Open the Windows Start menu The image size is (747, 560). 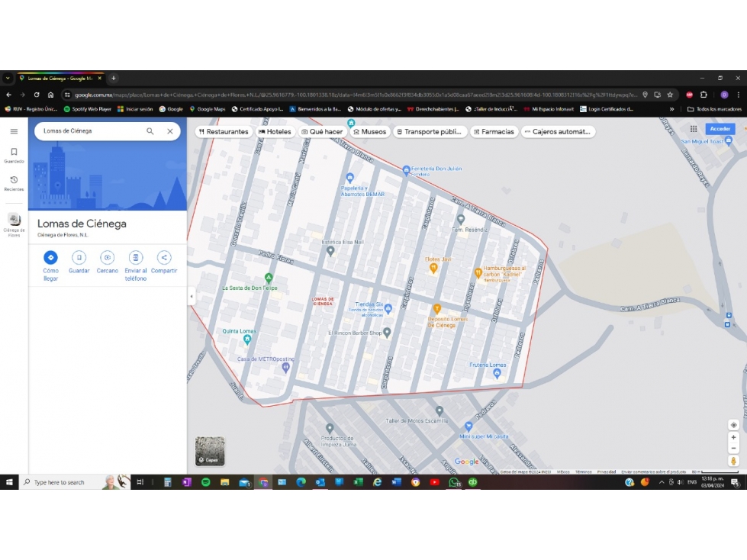[x=9, y=482]
